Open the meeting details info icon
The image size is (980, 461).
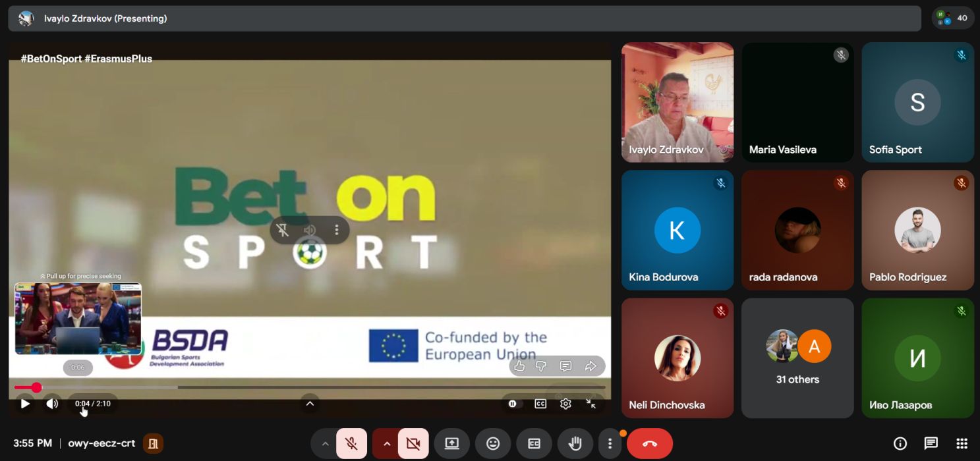point(900,443)
